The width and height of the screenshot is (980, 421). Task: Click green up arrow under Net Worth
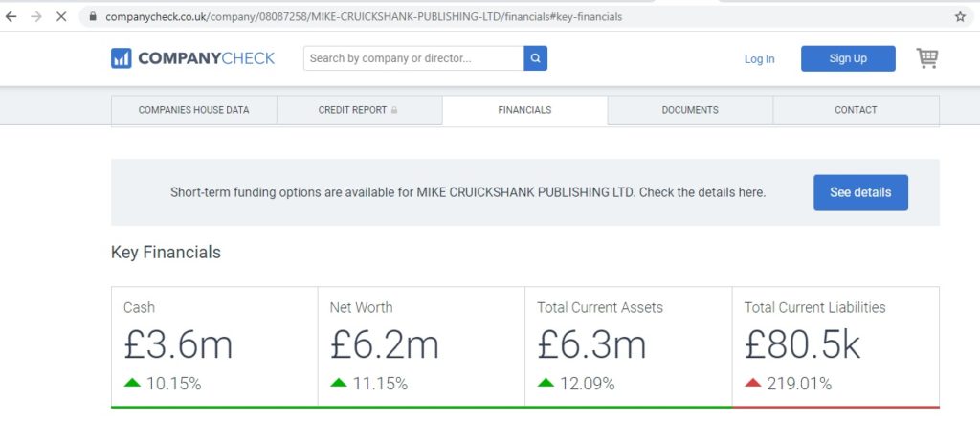tap(338, 383)
